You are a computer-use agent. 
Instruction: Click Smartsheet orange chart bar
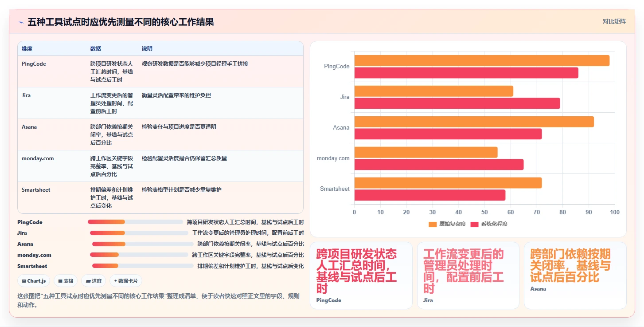pyautogui.click(x=448, y=183)
